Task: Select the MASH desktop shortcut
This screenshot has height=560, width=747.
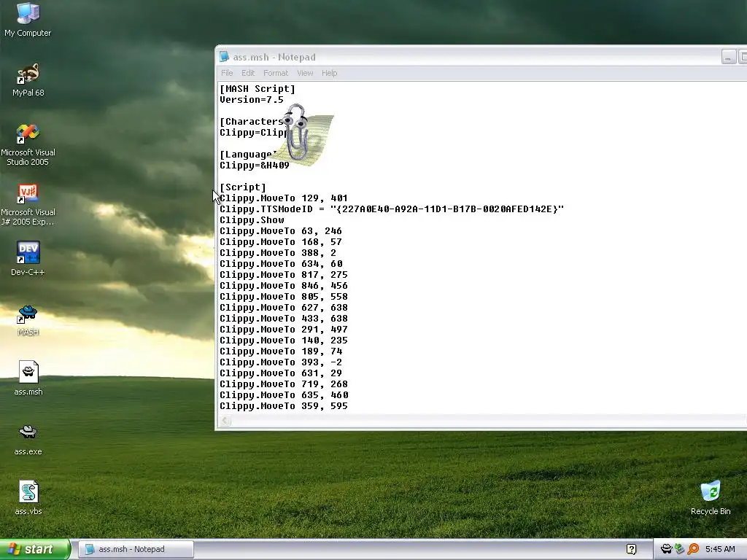Action: tap(28, 319)
